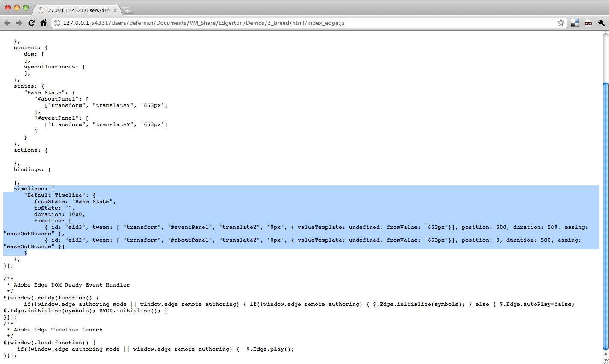Viewport: 609px width, 364px height.
Task: Click the masked page extension icon
Action: pos(588,23)
